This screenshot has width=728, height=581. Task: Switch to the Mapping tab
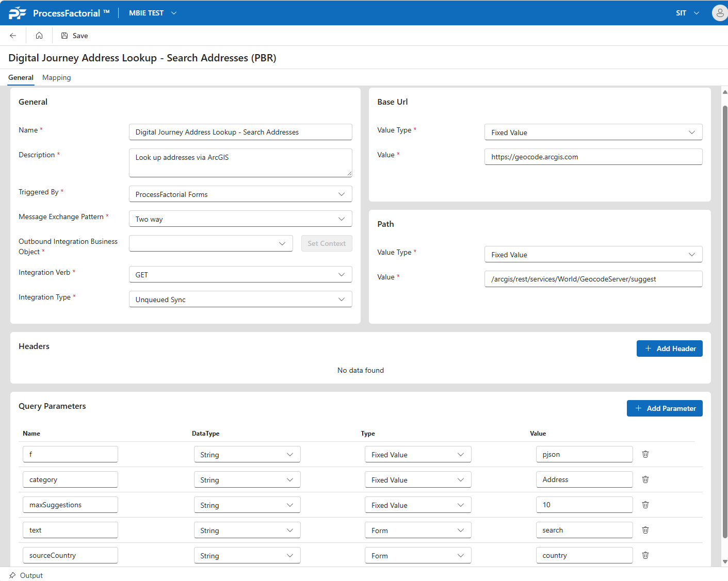click(x=57, y=77)
